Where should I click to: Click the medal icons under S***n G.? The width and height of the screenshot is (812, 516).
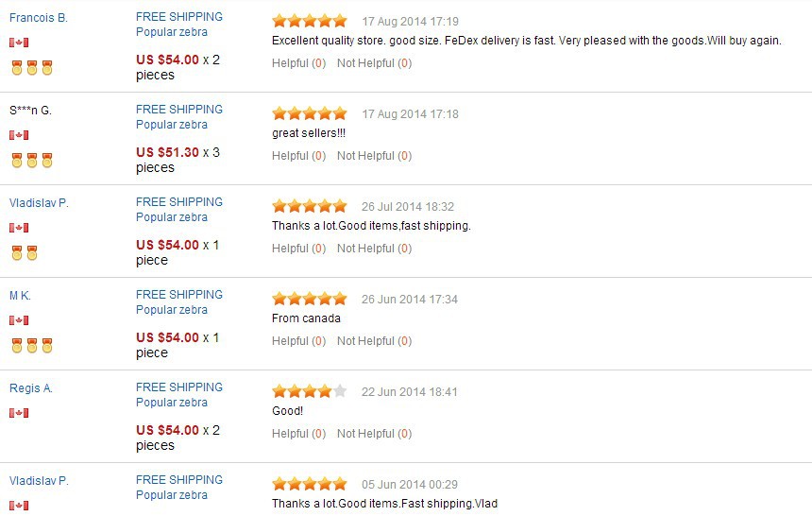click(31, 161)
